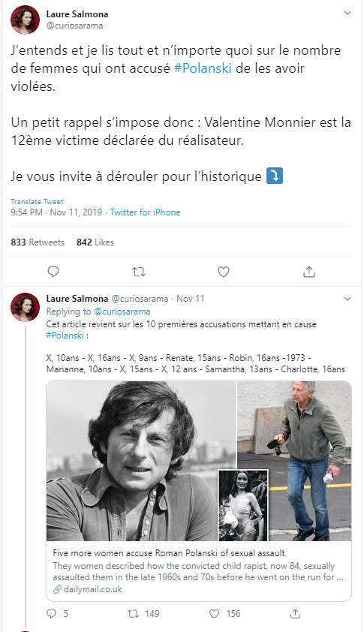Open the main tweet's chevron menu
Image resolution: width=364 pixels, height=632 pixels.
click(x=347, y=14)
